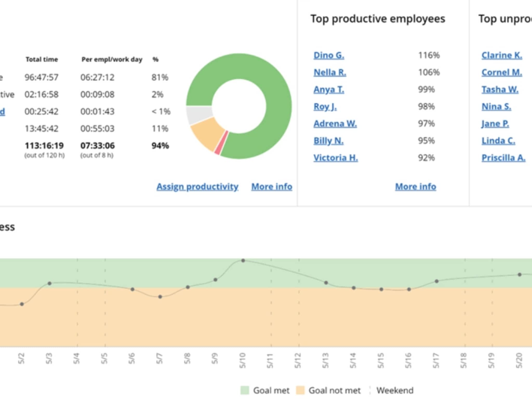Click the 5/20 data point
This screenshot has width=532, height=399.
(520, 275)
